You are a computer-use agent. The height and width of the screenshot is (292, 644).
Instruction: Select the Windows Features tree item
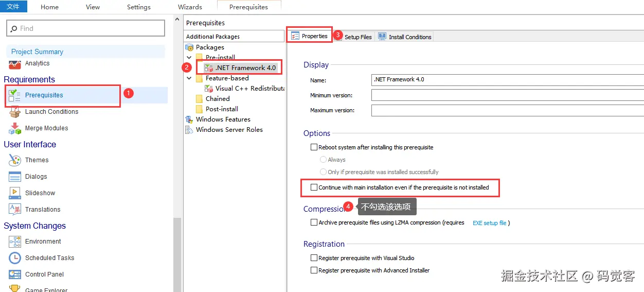(x=223, y=119)
